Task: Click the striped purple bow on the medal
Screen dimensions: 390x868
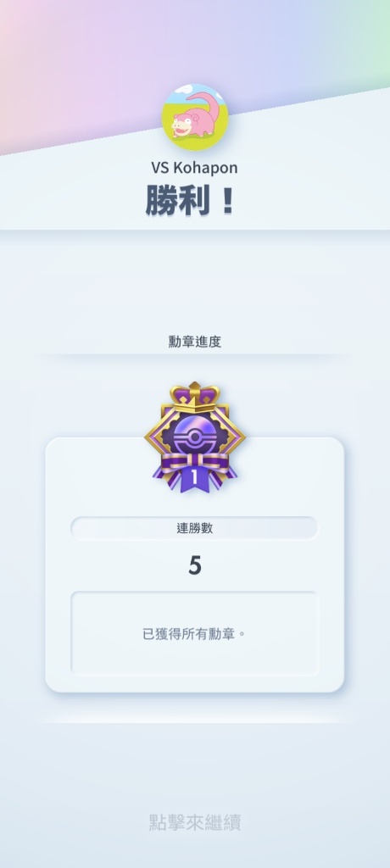Action: (x=194, y=462)
